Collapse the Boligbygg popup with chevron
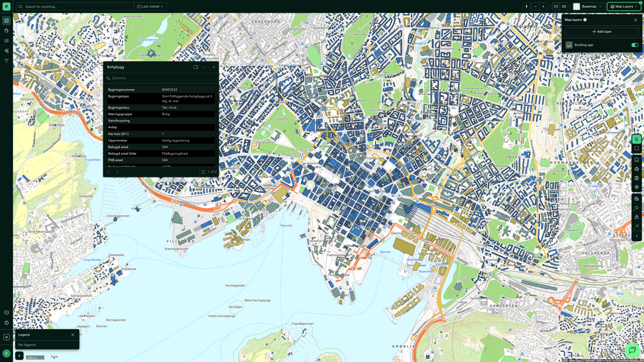This screenshot has height=362, width=644. click(x=205, y=67)
